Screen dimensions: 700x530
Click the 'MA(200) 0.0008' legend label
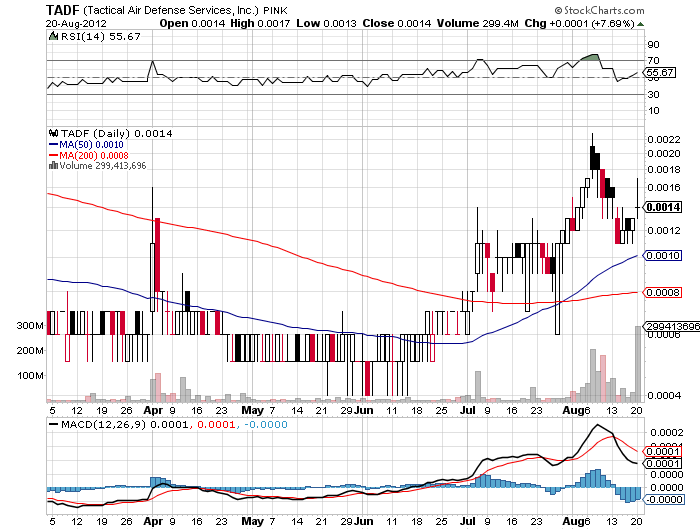pyautogui.click(x=94, y=155)
